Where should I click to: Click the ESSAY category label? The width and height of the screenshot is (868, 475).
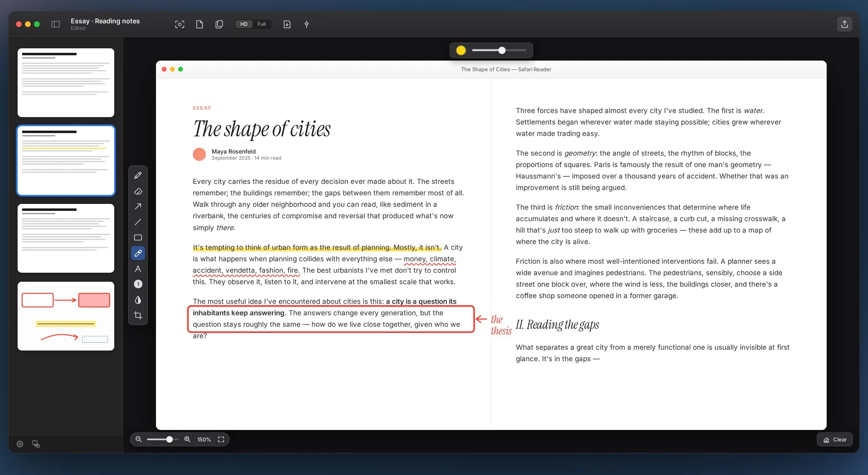[x=202, y=108]
